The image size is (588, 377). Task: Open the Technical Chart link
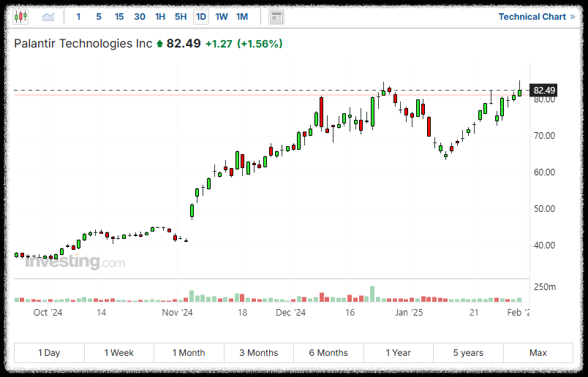click(537, 17)
